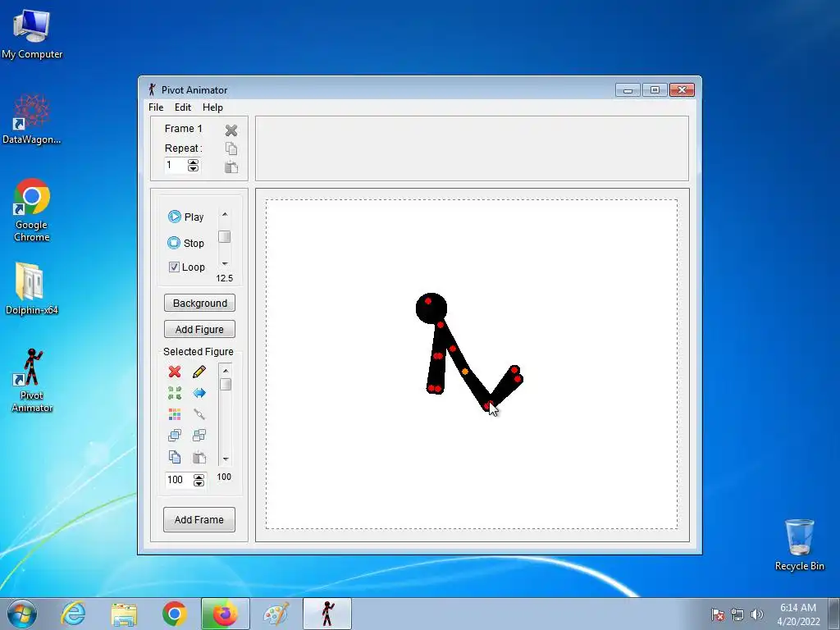This screenshot has width=840, height=630.
Task: Select the red handle on figure's head
Action: (428, 301)
